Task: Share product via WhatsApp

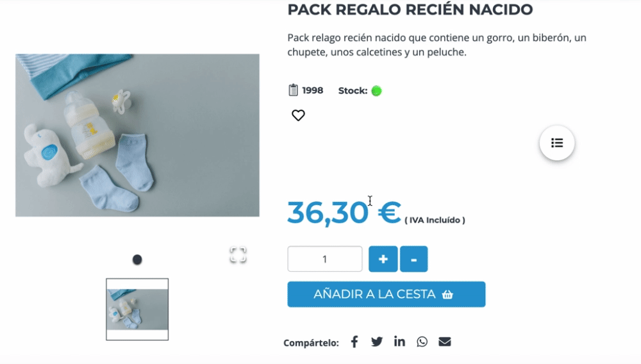Action: tap(422, 342)
